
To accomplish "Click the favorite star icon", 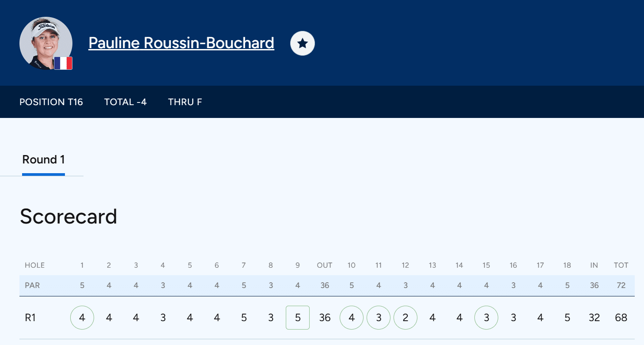I will [302, 43].
